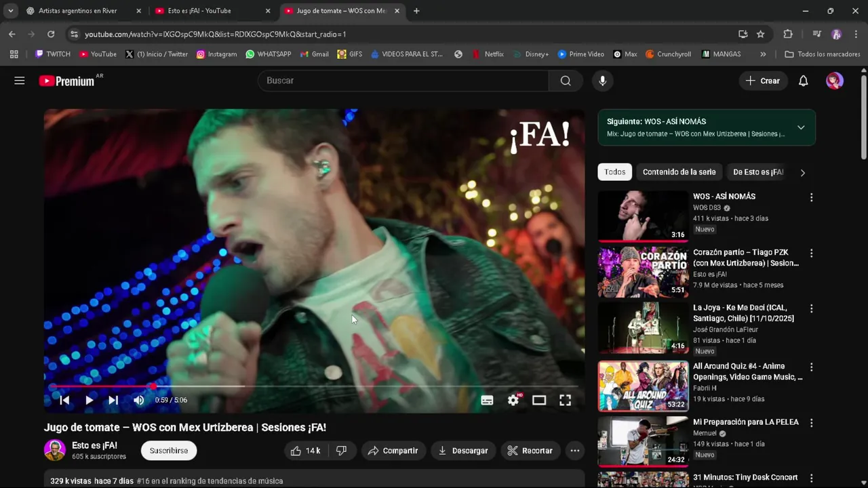Open Todos los marcadores folder
Viewport: 868px width, 488px height.
tap(822, 54)
